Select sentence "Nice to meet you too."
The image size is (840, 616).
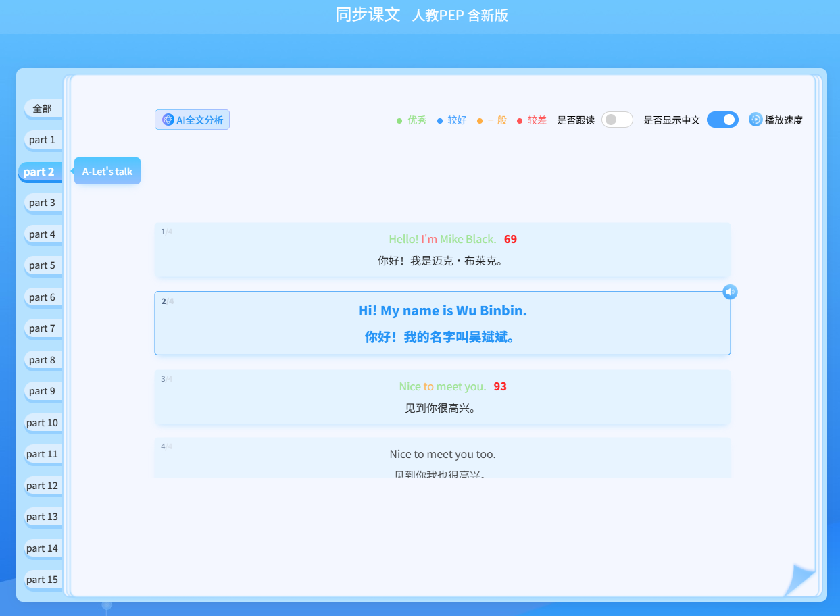pos(443,454)
